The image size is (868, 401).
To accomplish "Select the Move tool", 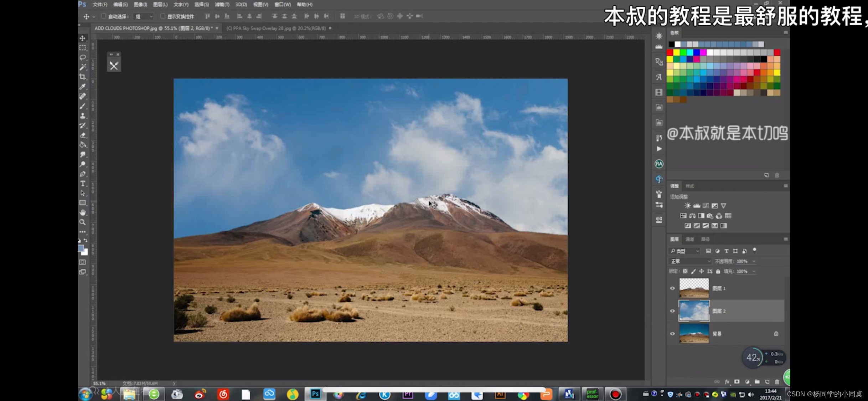I will coord(83,38).
